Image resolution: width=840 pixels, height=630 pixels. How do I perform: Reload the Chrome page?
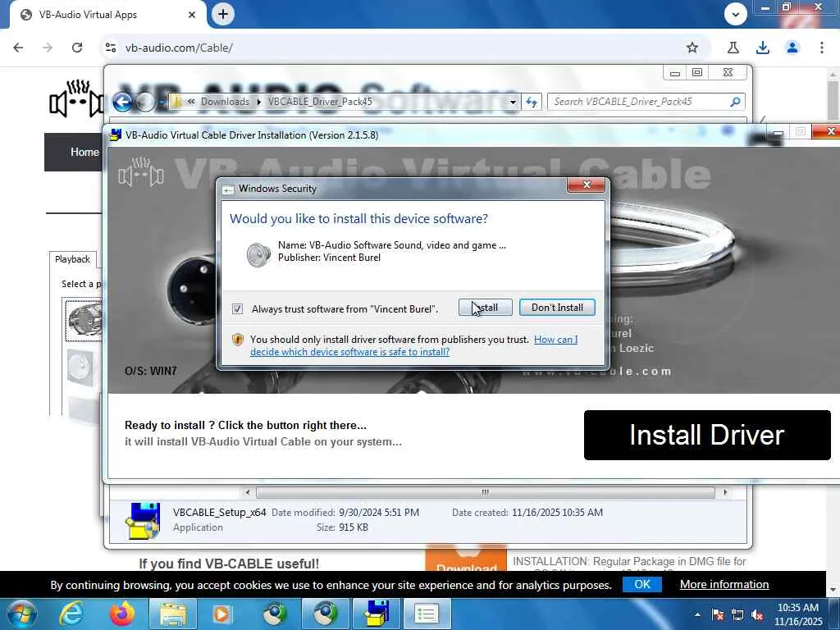click(x=77, y=48)
